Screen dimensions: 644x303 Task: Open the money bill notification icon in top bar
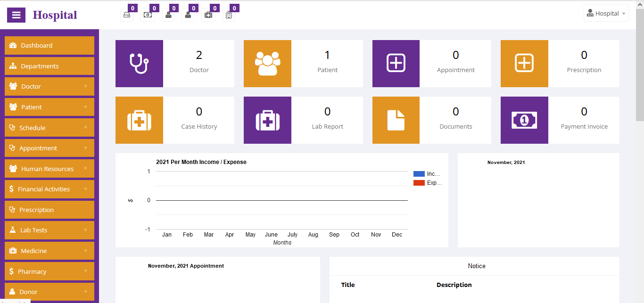pyautogui.click(x=148, y=15)
